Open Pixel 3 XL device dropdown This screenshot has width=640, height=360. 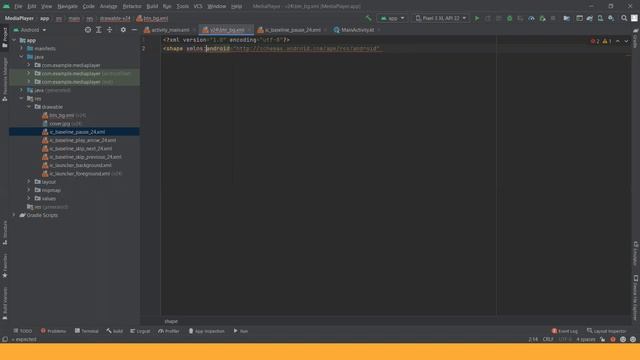pos(440,18)
